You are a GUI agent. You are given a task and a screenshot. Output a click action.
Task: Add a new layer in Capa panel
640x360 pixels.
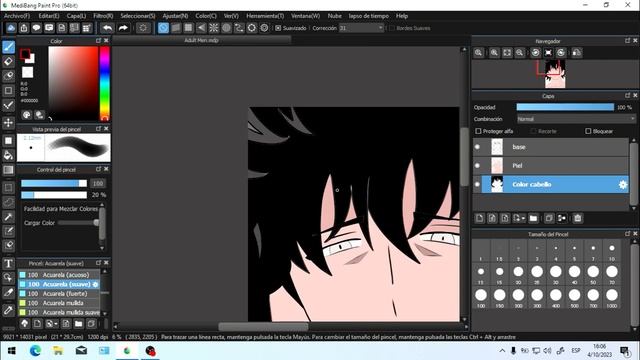[480, 218]
